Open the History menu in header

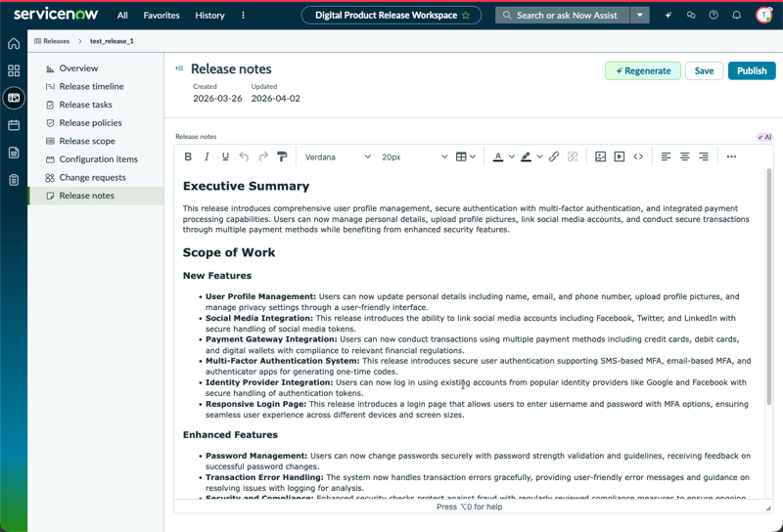(x=209, y=16)
